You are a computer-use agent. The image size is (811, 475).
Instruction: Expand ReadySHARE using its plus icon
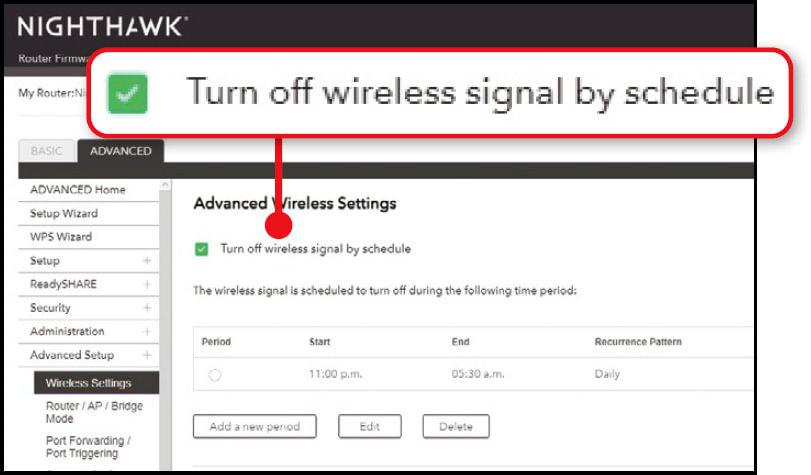click(x=147, y=284)
